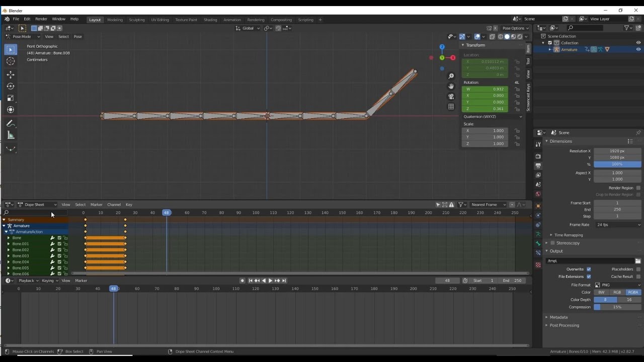Open the Tool properties tab icon
Screen dimensions: 644x362
[x=538, y=144]
